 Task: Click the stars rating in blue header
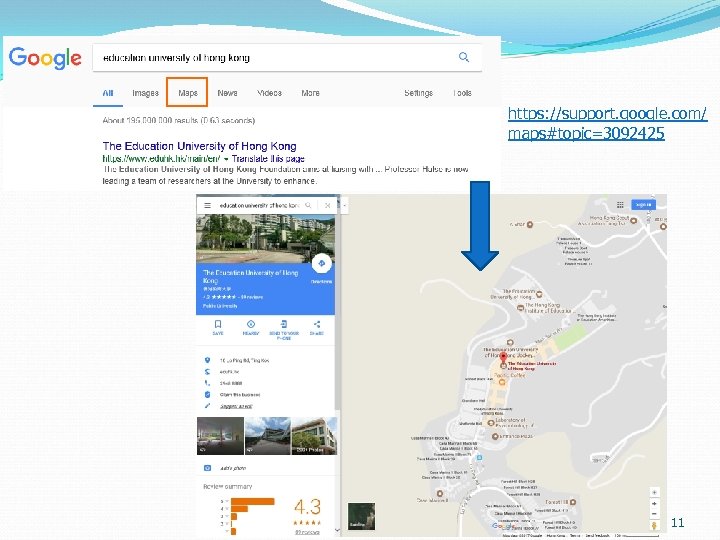pyautogui.click(x=224, y=297)
